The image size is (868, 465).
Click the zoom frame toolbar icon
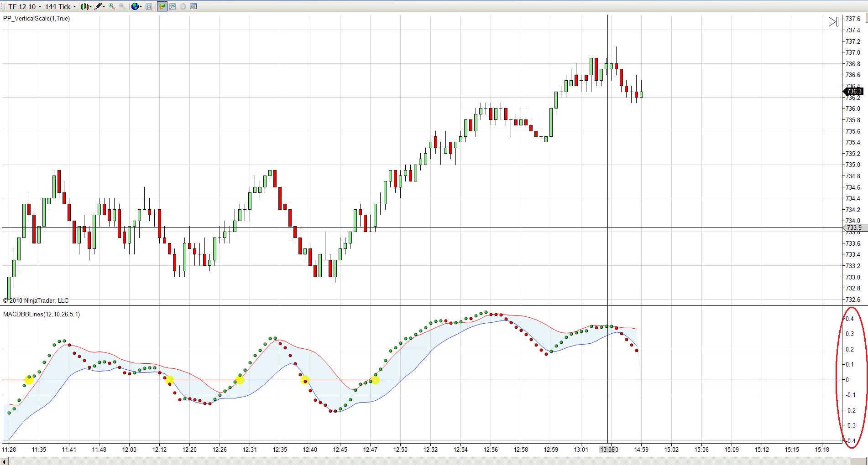click(149, 6)
